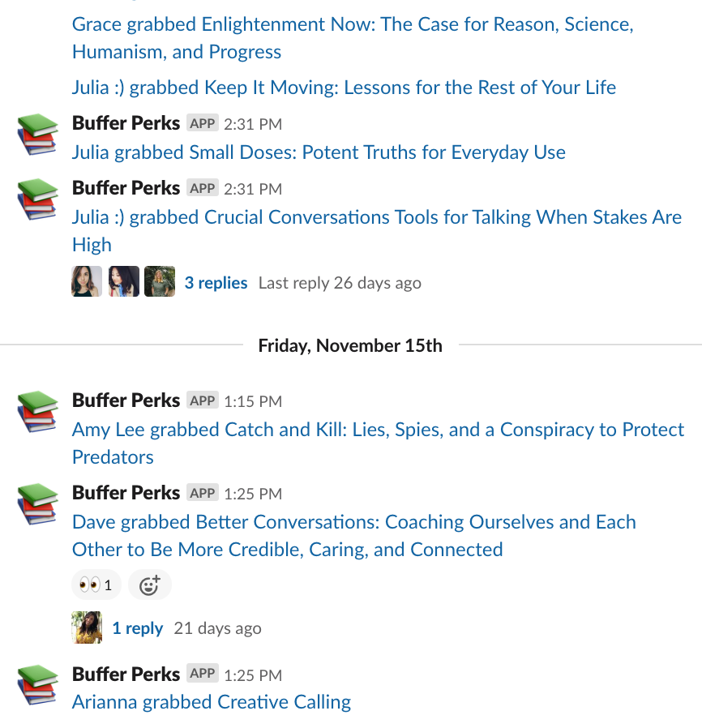
Task: Click the Buffer Perks icon beside the Catch and Kill message
Action: 36,409
